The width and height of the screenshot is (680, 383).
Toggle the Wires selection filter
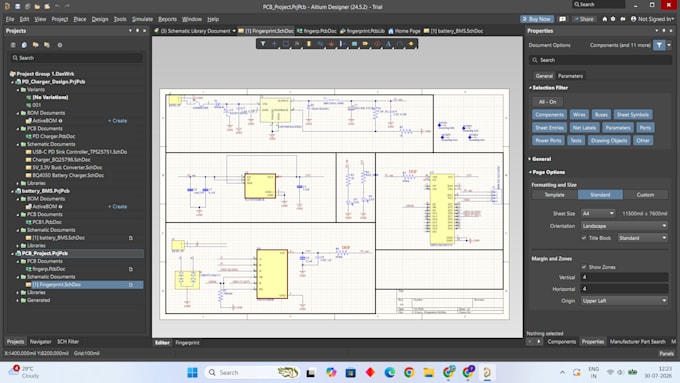click(x=579, y=115)
